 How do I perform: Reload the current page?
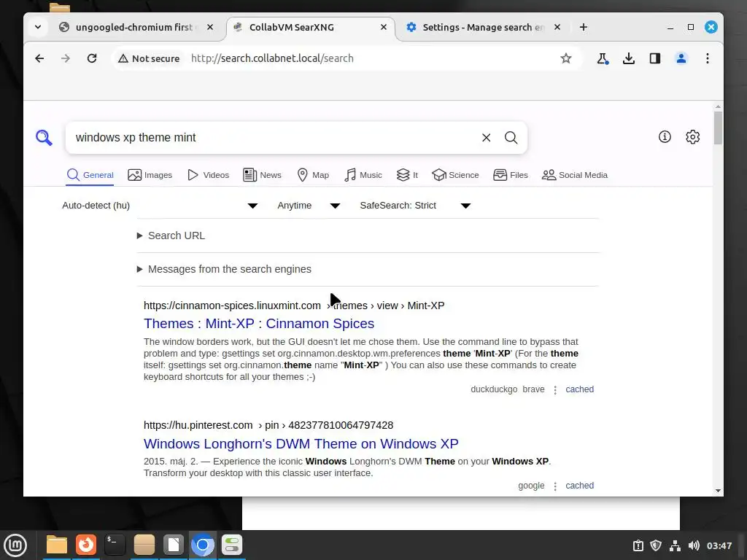[x=92, y=58]
